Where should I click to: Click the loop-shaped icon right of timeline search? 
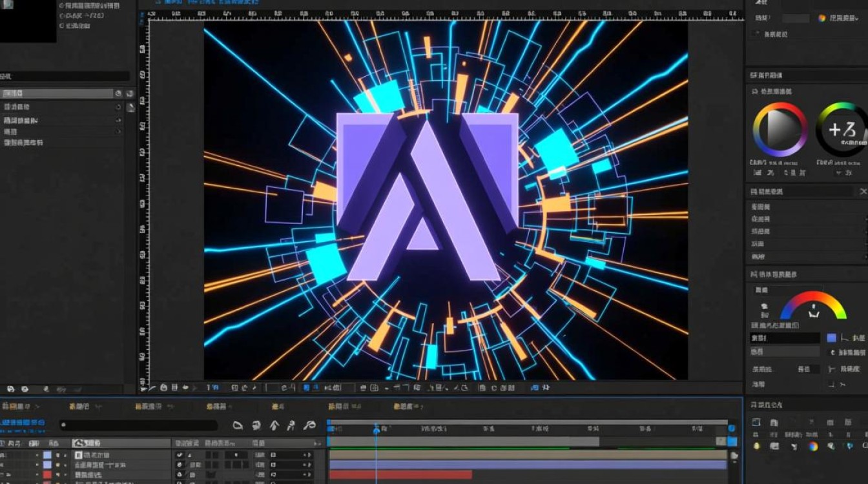pyautogui.click(x=309, y=425)
